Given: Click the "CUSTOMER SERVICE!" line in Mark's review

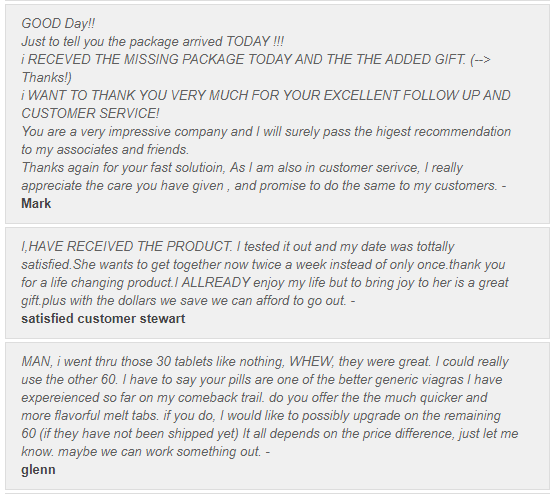Looking at the screenshot, I should tap(90, 113).
